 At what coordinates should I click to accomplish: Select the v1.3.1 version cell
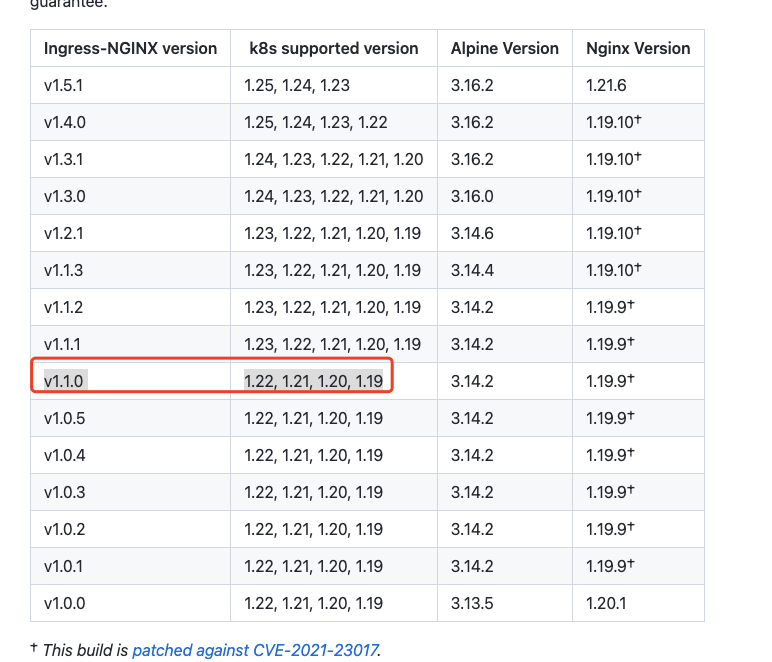point(130,159)
